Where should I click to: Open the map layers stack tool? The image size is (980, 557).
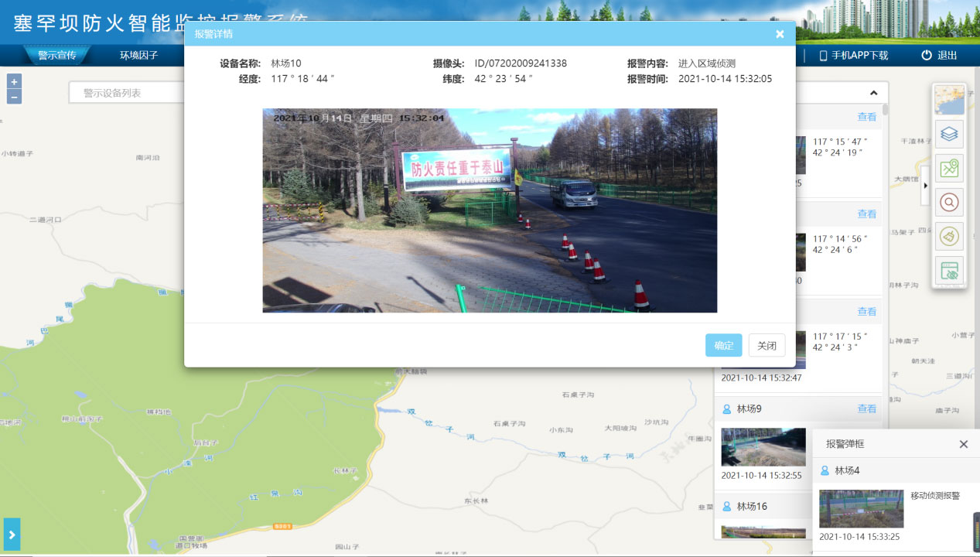(950, 135)
